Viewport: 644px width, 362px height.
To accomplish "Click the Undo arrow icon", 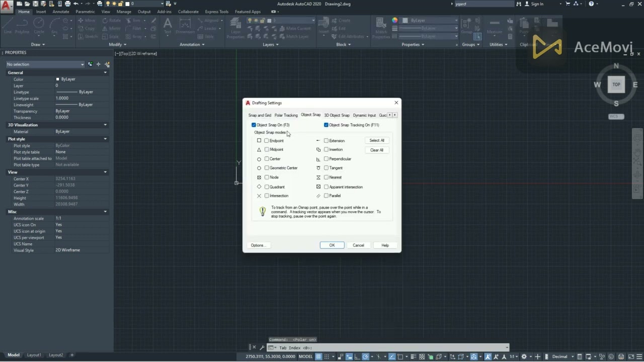I will click(75, 4).
